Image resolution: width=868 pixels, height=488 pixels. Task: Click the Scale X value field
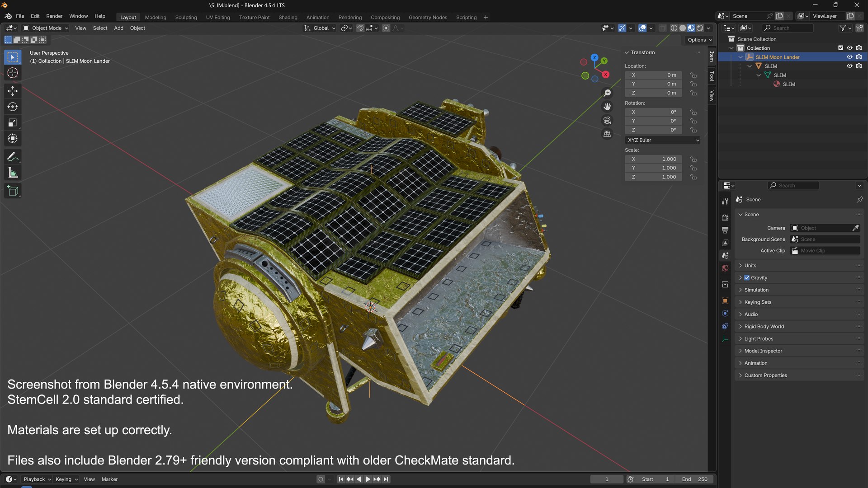pos(653,159)
